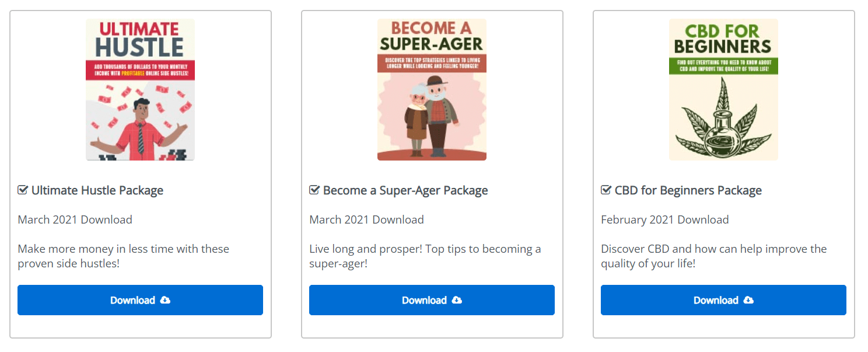
Task: Download the Ultimate Hustle Package
Action: click(140, 300)
